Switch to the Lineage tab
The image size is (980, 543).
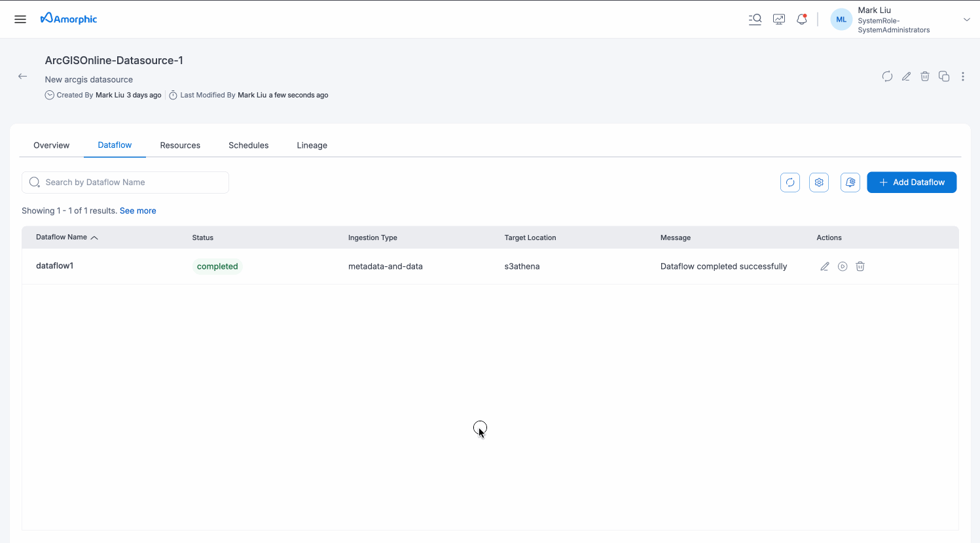tap(312, 145)
